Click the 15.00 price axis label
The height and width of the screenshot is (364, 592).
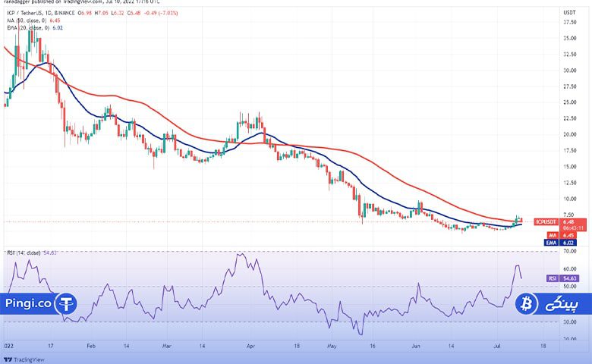[570, 166]
